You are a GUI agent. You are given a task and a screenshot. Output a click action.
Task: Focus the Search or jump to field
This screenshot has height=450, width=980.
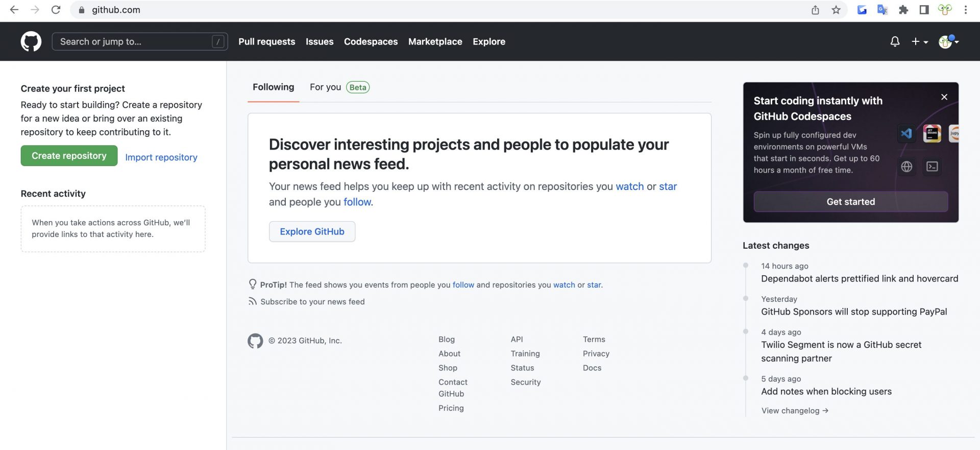(x=133, y=41)
